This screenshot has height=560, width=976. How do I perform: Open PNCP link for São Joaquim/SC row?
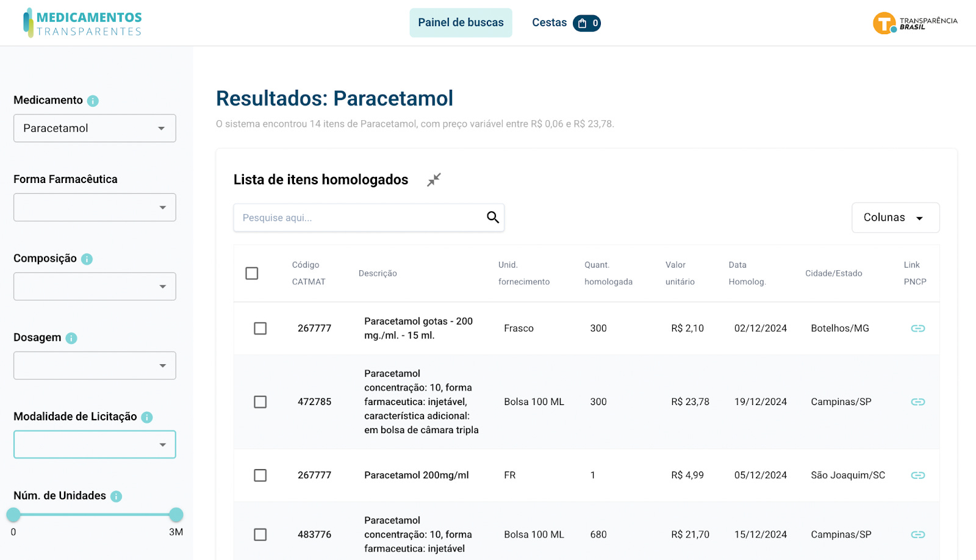(x=918, y=475)
